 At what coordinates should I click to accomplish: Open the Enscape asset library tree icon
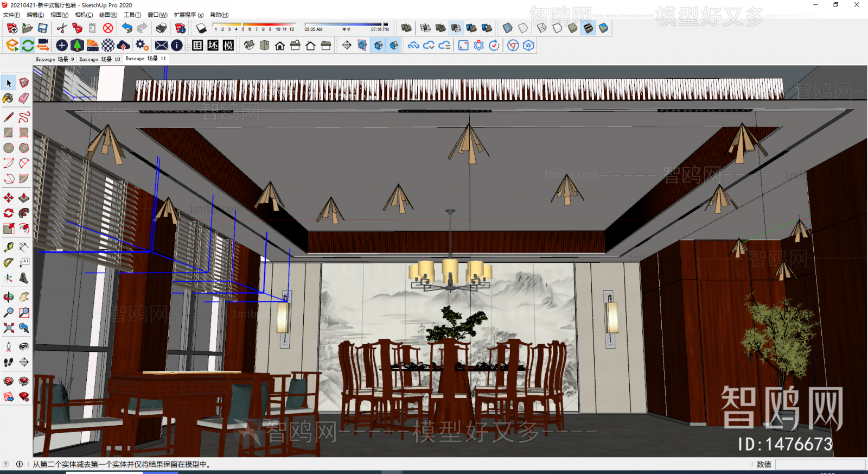77,45
